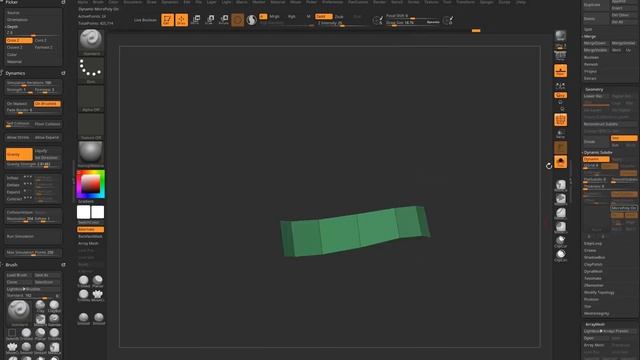Open the Preferences menu
This screenshot has width=640, height=360.
332,2
